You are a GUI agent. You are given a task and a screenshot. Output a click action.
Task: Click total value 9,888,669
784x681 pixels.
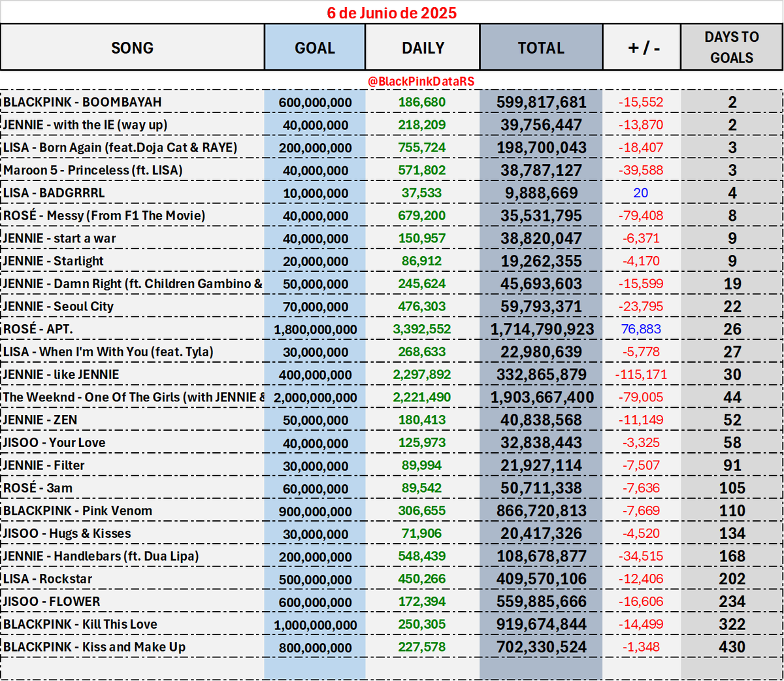[542, 193]
